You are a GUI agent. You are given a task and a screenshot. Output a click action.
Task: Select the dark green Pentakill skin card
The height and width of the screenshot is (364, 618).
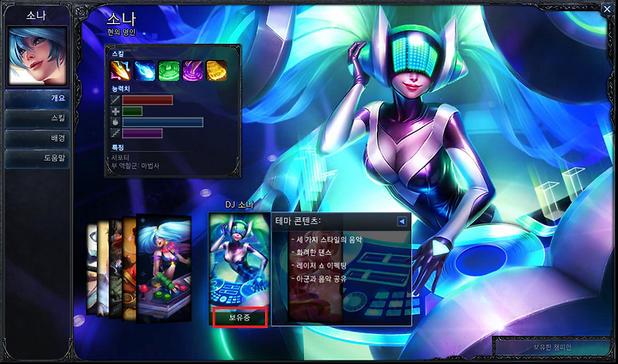click(116, 268)
